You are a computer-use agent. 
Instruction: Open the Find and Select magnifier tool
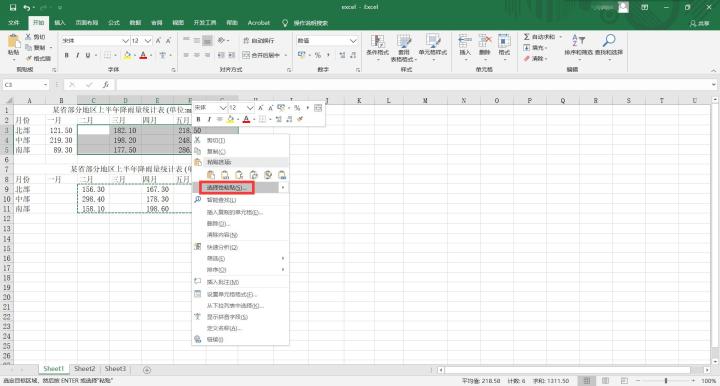coord(609,40)
